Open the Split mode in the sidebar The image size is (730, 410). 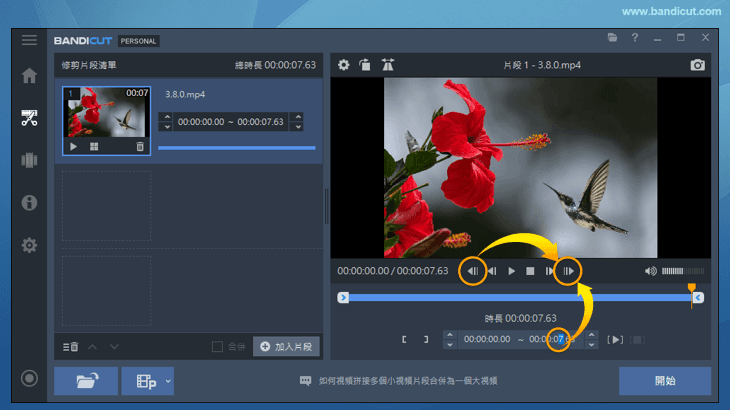tap(29, 160)
